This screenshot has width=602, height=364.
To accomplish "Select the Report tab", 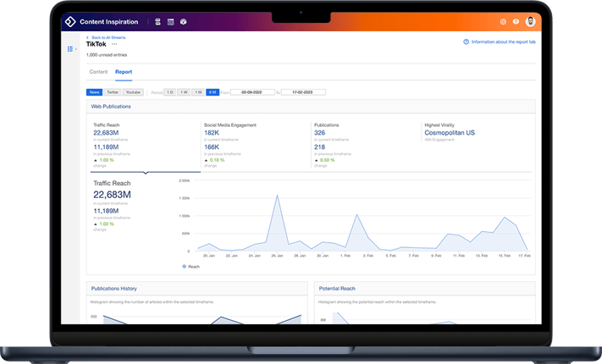I will point(124,72).
